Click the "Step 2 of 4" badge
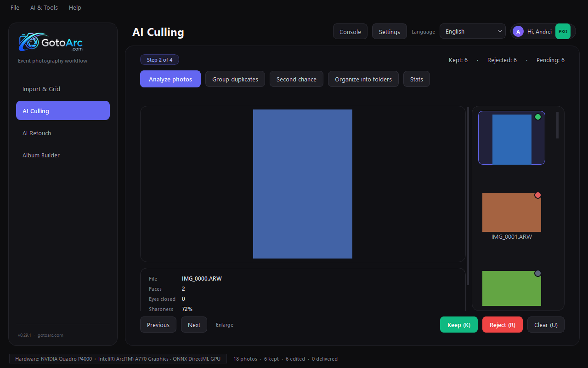 [x=159, y=60]
